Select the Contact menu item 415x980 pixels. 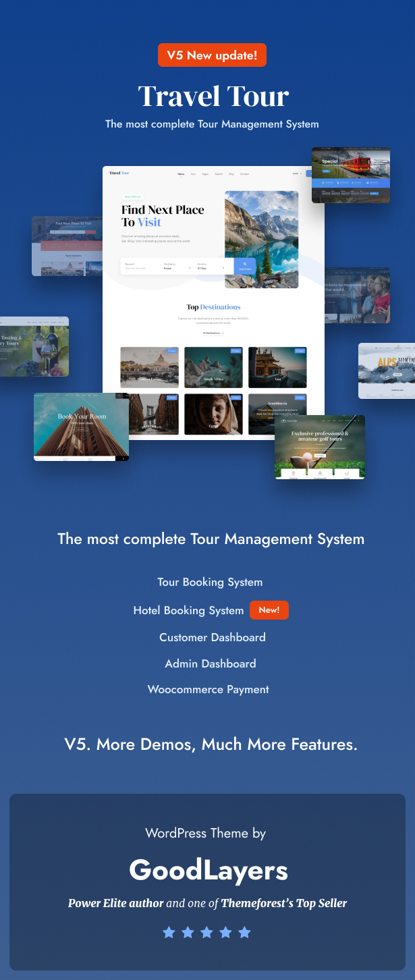click(244, 174)
